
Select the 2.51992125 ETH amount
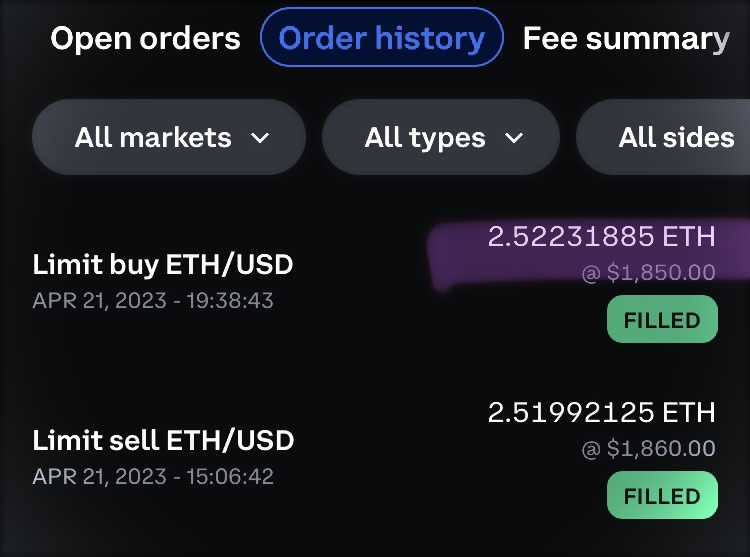click(602, 412)
